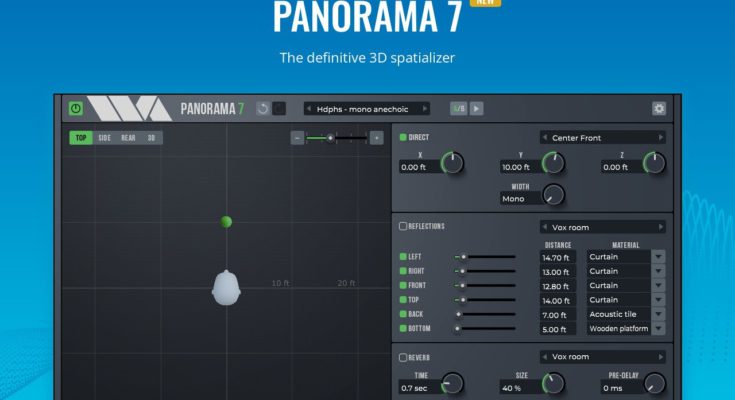The width and height of the screenshot is (735, 400).
Task: Enable the Reverb checkbox
Action: tap(403, 357)
